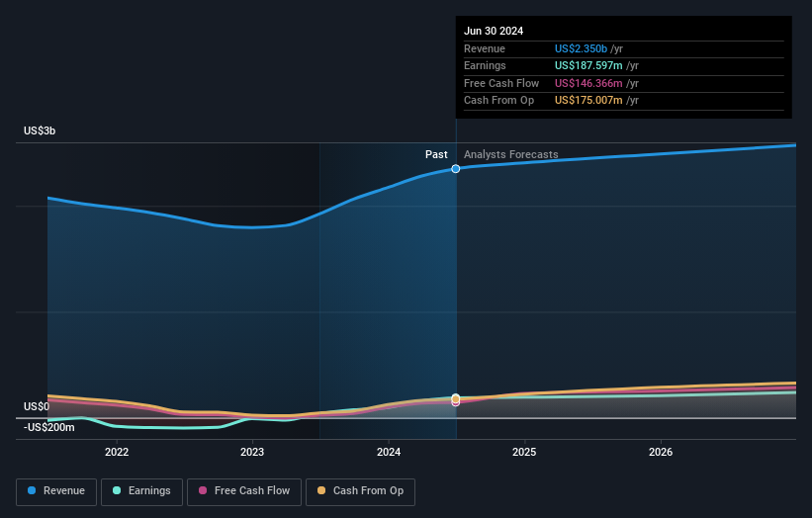
Task: Toggle the Free Cash Flow legend button
Action: click(244, 491)
